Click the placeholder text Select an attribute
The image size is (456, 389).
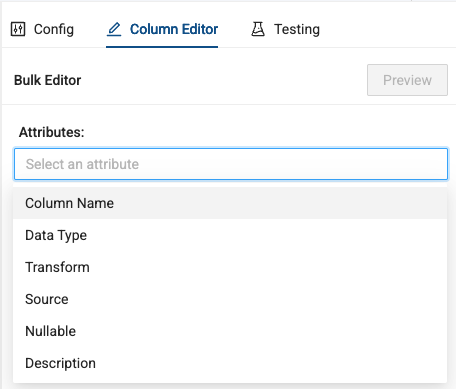click(82, 164)
